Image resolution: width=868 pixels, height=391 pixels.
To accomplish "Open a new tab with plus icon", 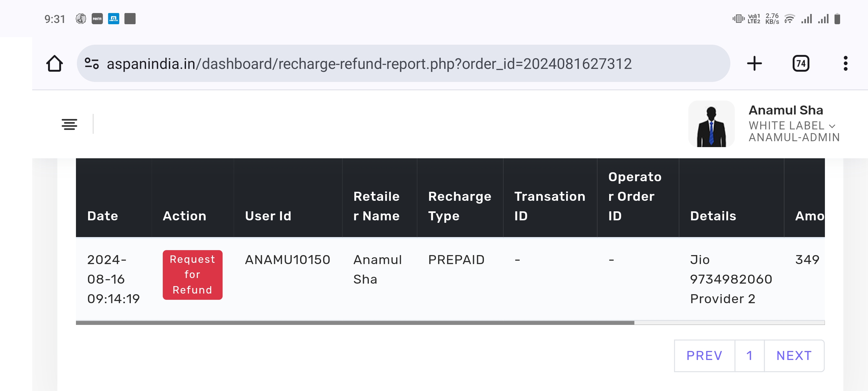I will point(755,64).
